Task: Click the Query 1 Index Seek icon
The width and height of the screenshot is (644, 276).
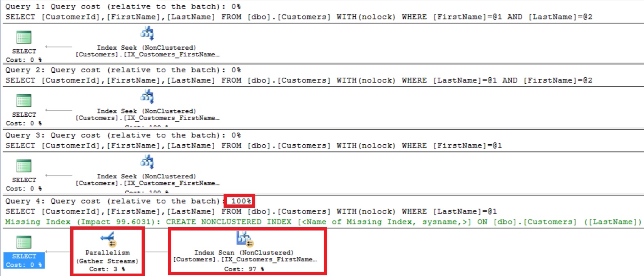Action: click(x=147, y=33)
